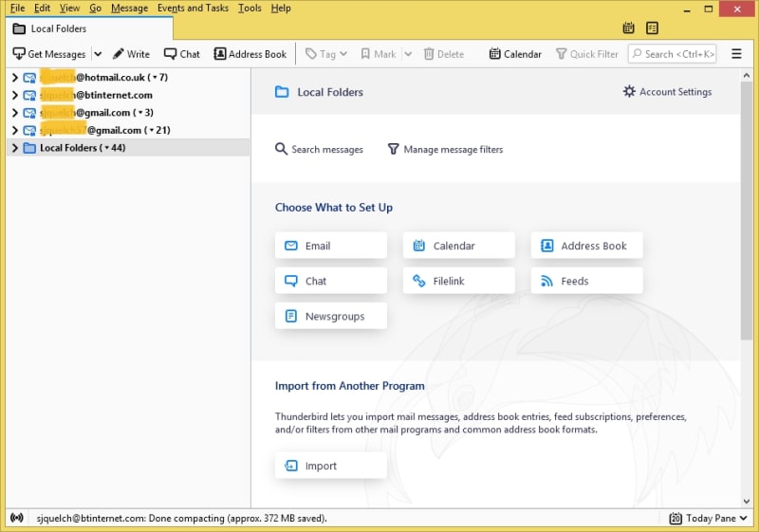Expand the gmail.com account with 21 unread
The image size is (759, 532).
tap(15, 130)
